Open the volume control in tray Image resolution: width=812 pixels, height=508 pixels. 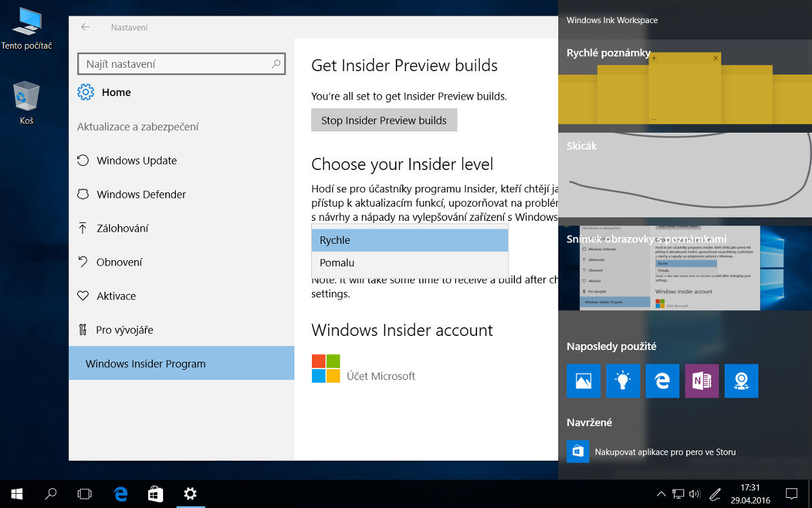pos(696,494)
